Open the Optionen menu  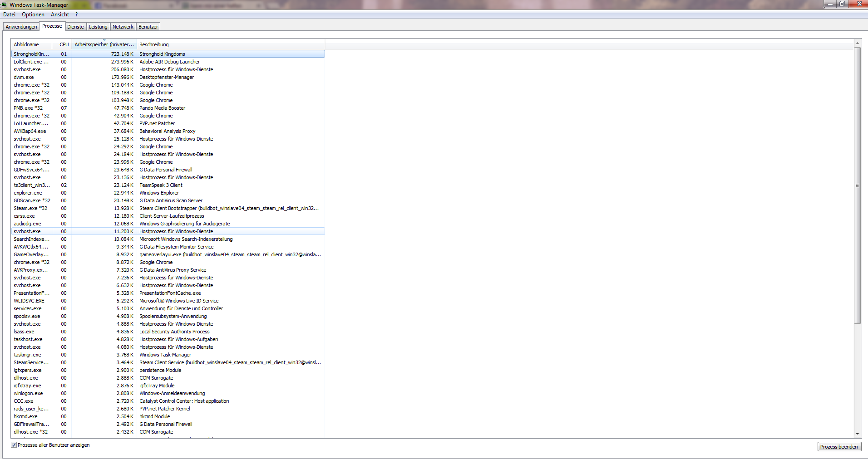[x=33, y=15]
